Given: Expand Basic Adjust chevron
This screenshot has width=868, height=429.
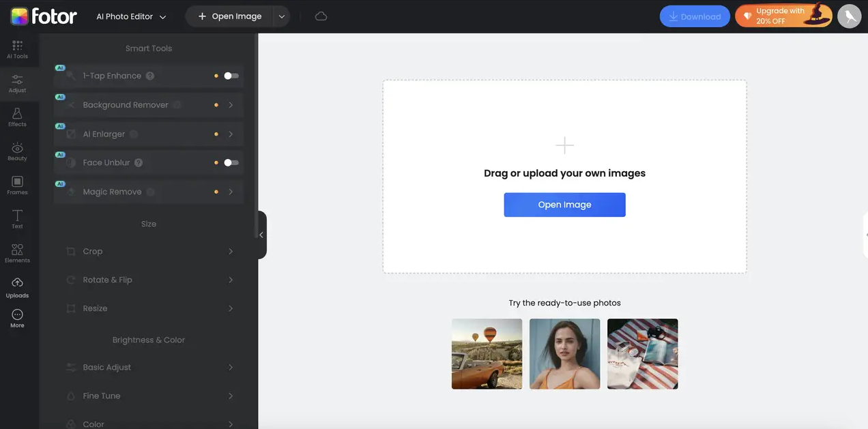Looking at the screenshot, I should (x=231, y=368).
